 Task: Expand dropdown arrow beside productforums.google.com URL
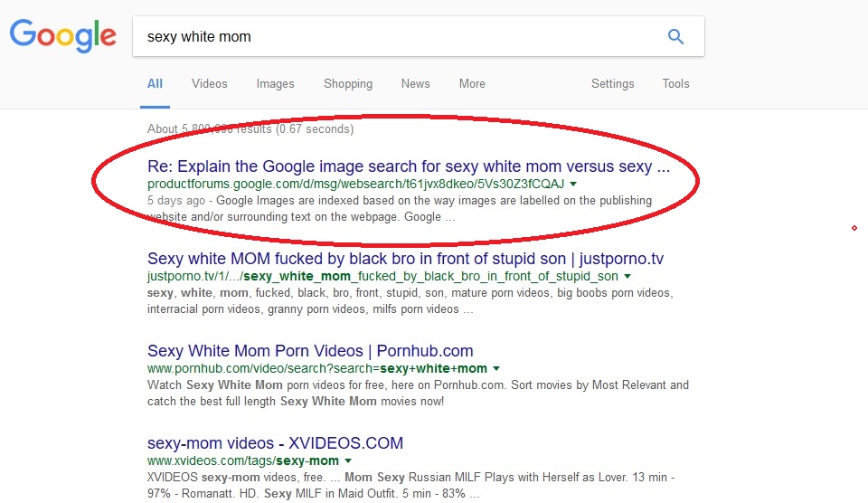(x=573, y=184)
